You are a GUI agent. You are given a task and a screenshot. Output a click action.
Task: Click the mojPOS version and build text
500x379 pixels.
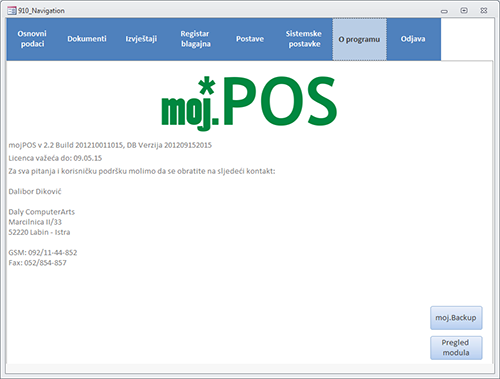[110, 145]
